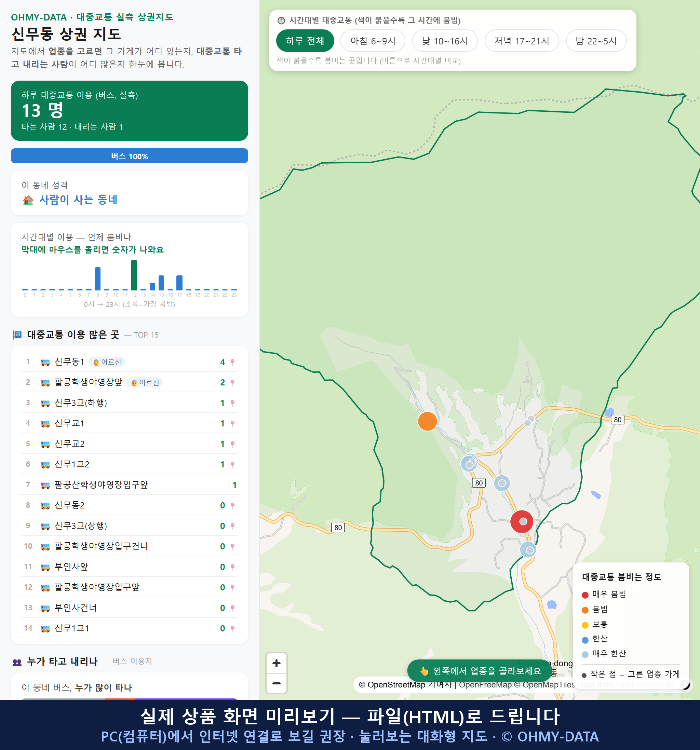Click the map pin icon for 신무1교1
Screen dimensions: 700x750
[x=232, y=628]
